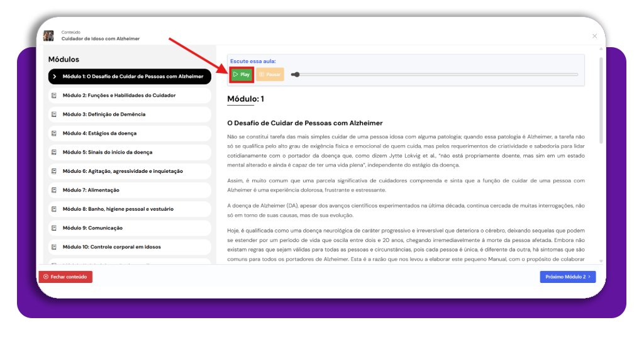Click the document icon beside Módulo 4
This screenshot has width=644, height=337.
(x=55, y=133)
